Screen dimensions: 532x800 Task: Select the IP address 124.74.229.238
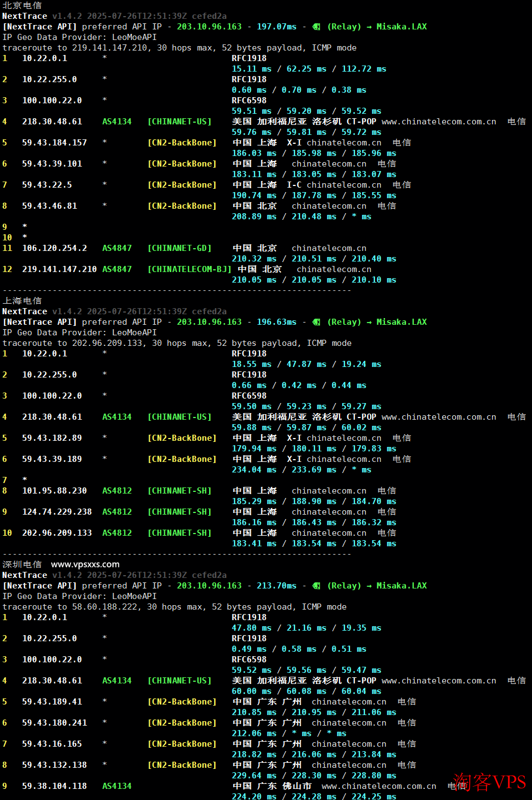[57, 512]
